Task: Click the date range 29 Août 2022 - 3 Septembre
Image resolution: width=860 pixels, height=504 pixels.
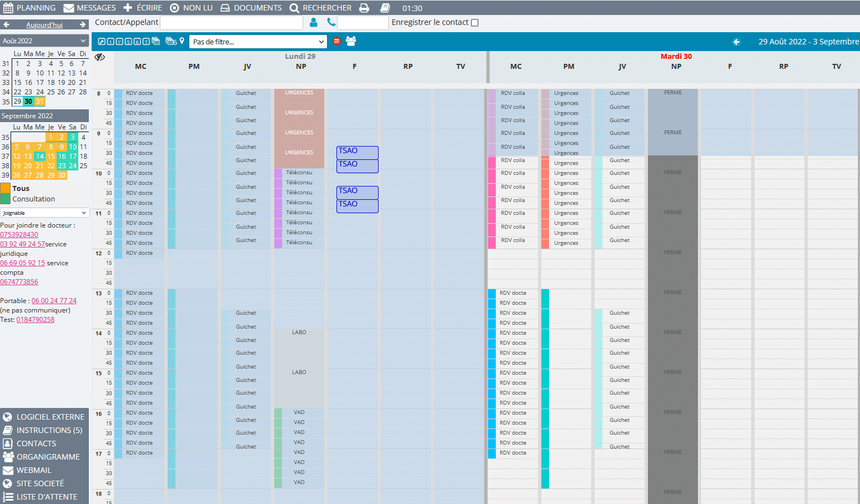Action: 808,42
